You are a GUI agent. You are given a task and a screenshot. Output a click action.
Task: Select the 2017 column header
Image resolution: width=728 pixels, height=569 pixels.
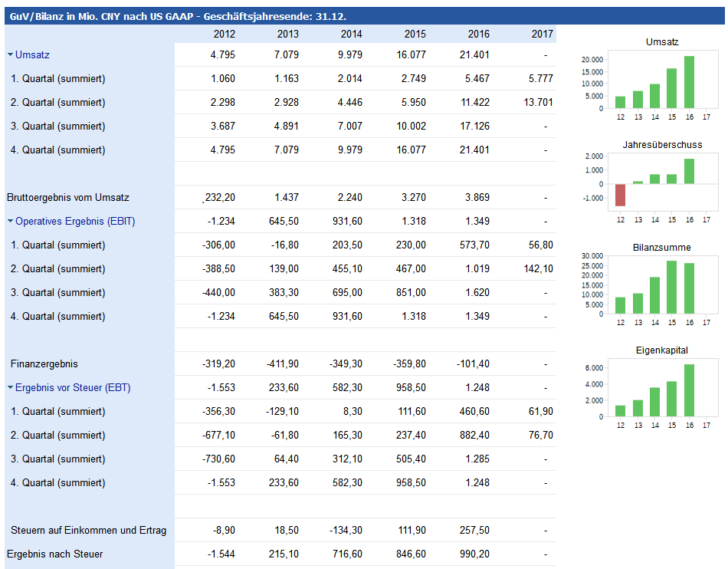point(542,35)
